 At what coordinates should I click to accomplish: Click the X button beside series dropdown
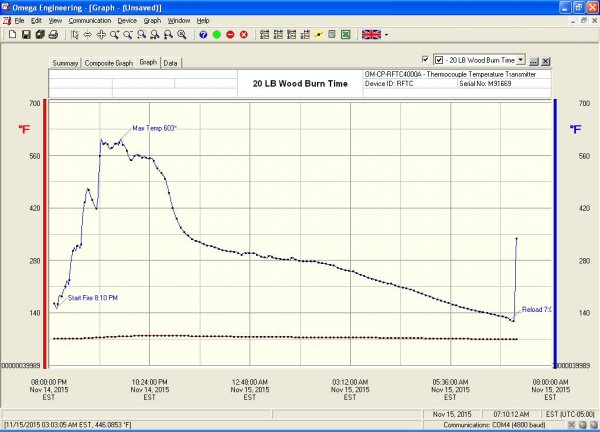click(546, 60)
